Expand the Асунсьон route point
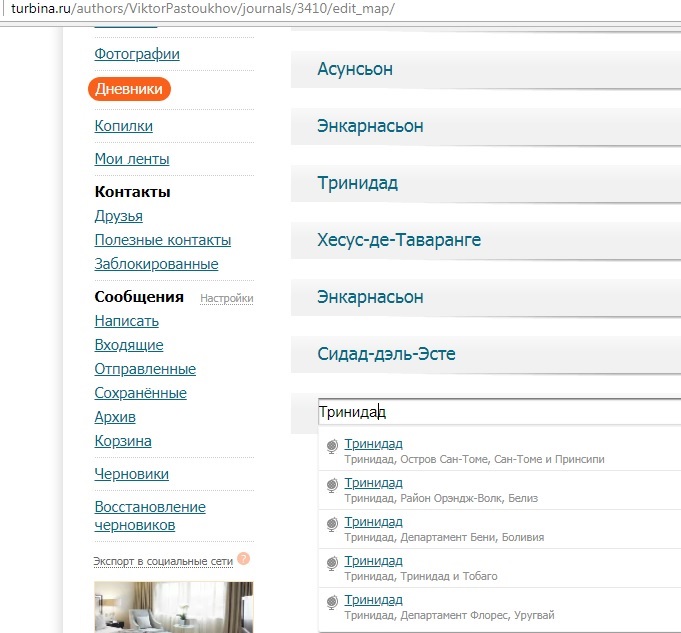The image size is (681, 633). point(485,69)
